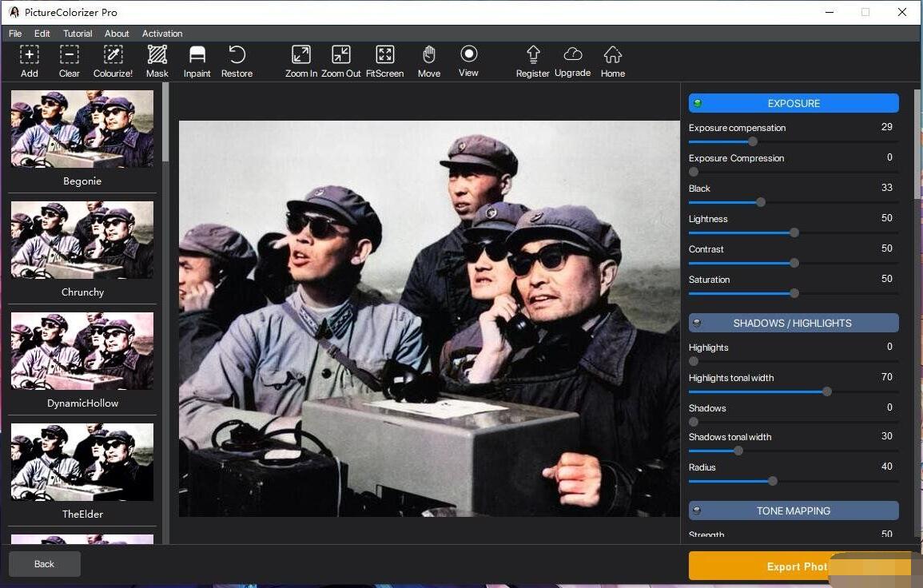Click the TheElder preset name label
This screenshot has height=588, width=923.
[82, 514]
